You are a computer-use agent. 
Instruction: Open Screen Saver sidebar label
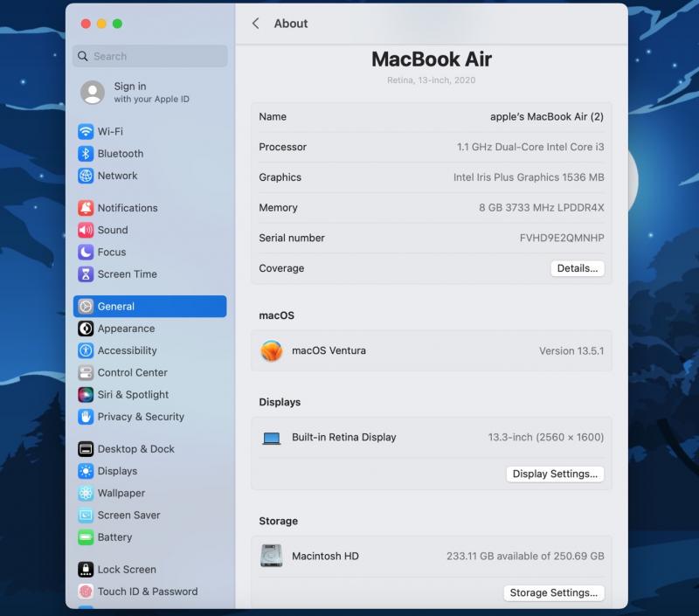(128, 516)
